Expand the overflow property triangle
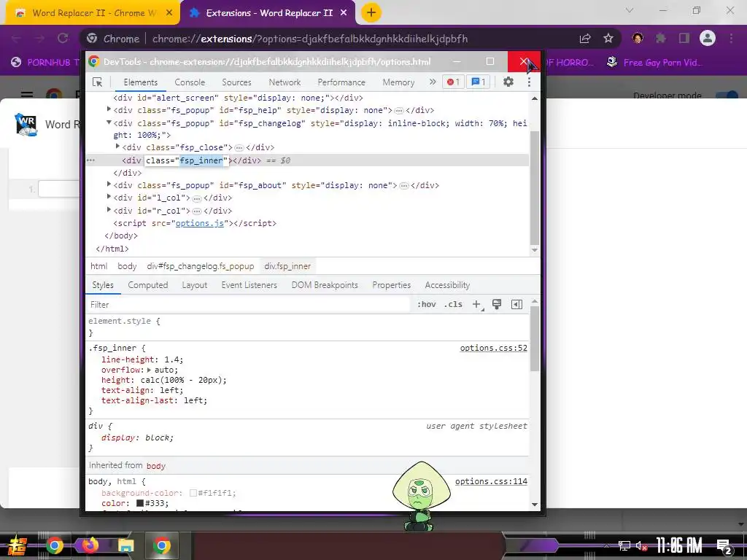This screenshot has width=747, height=560. pyautogui.click(x=149, y=370)
